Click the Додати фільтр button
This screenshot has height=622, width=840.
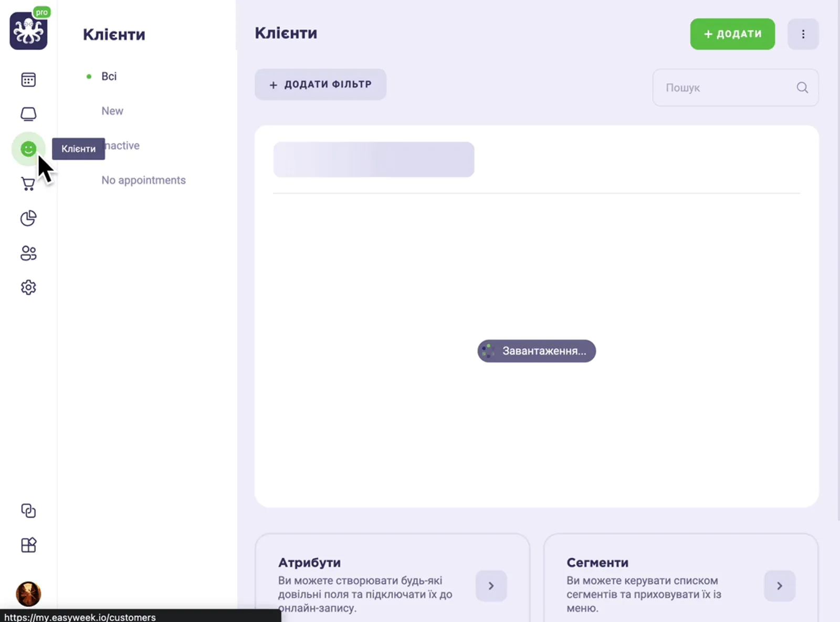(x=320, y=85)
